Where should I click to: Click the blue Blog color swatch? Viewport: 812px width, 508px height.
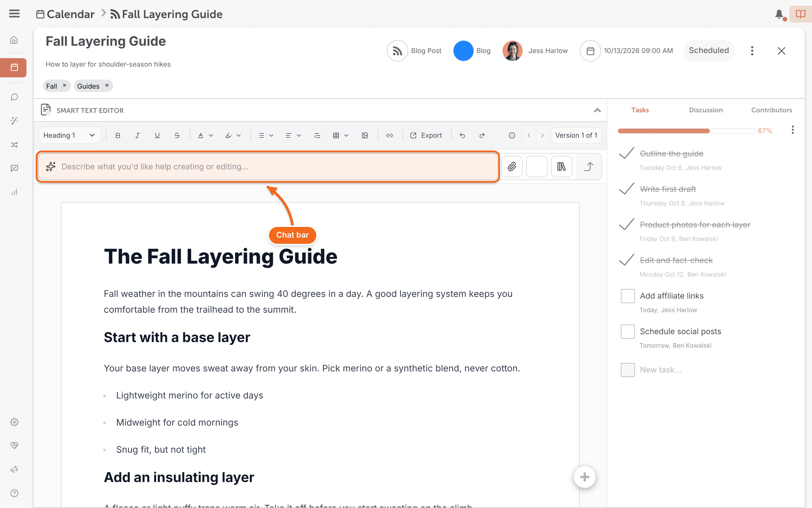pyautogui.click(x=464, y=51)
